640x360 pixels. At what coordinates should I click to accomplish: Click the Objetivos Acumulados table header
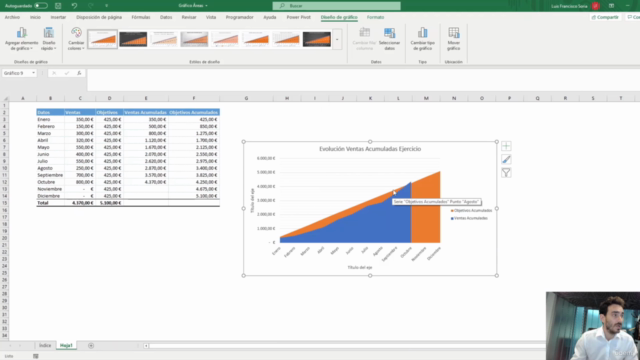194,112
